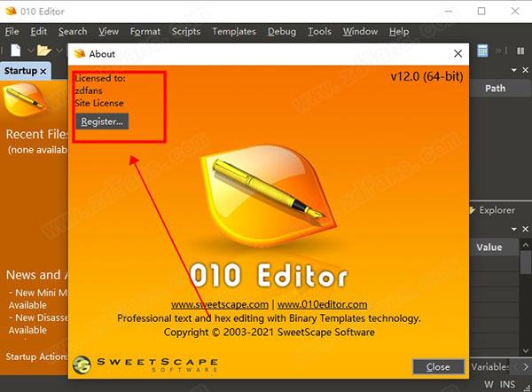Toggle the INS insert mode indicator
The image size is (532, 392).
[507, 385]
